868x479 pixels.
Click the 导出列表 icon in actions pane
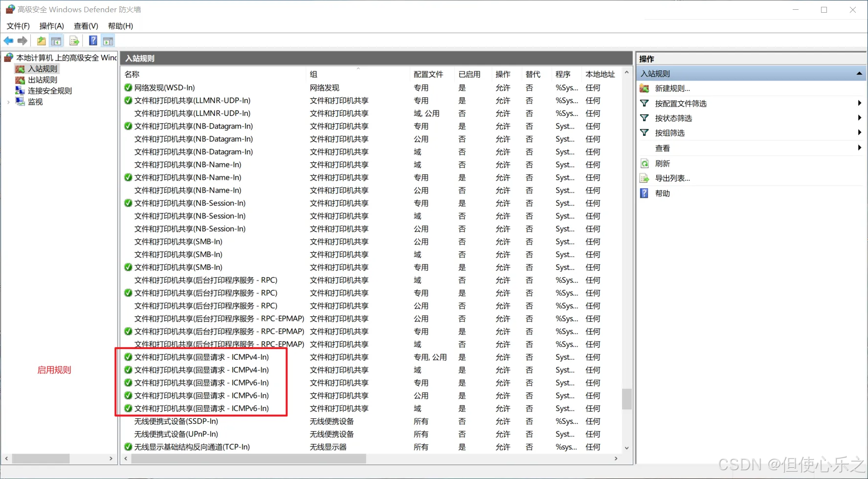[x=645, y=178]
